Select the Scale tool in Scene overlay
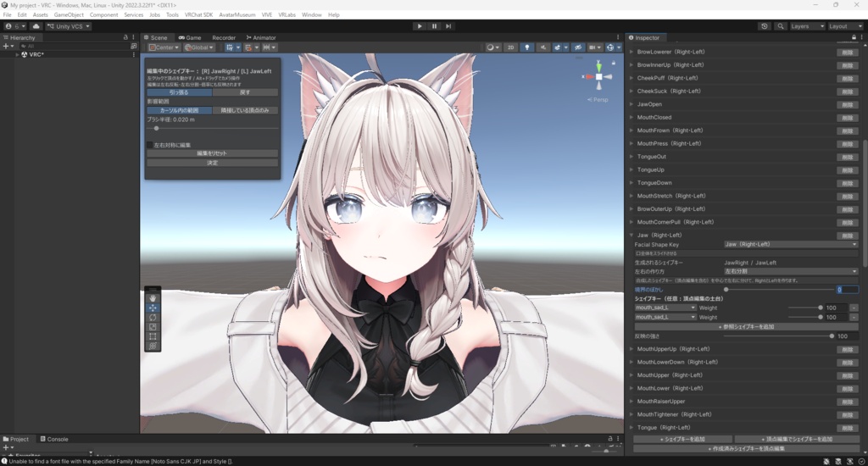This screenshot has width=868, height=466. click(x=153, y=327)
